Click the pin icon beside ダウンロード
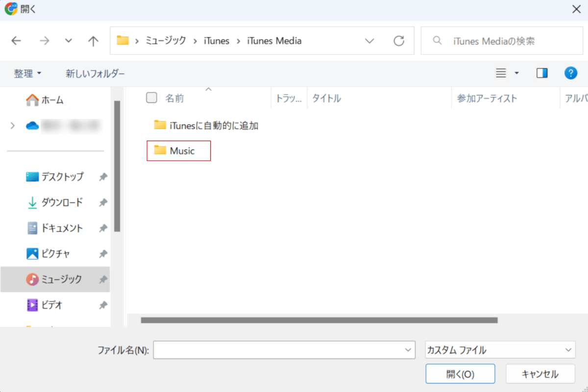The height and width of the screenshot is (392, 588). tap(103, 202)
